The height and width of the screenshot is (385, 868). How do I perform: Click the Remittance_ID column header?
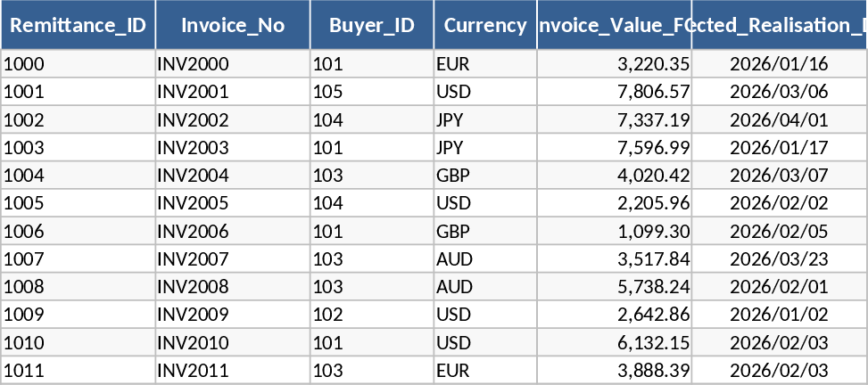78,25
